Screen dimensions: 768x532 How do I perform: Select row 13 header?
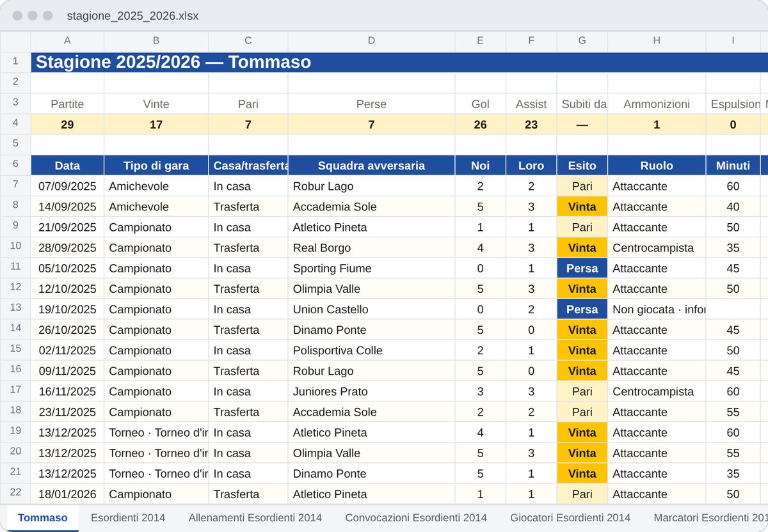point(15,309)
